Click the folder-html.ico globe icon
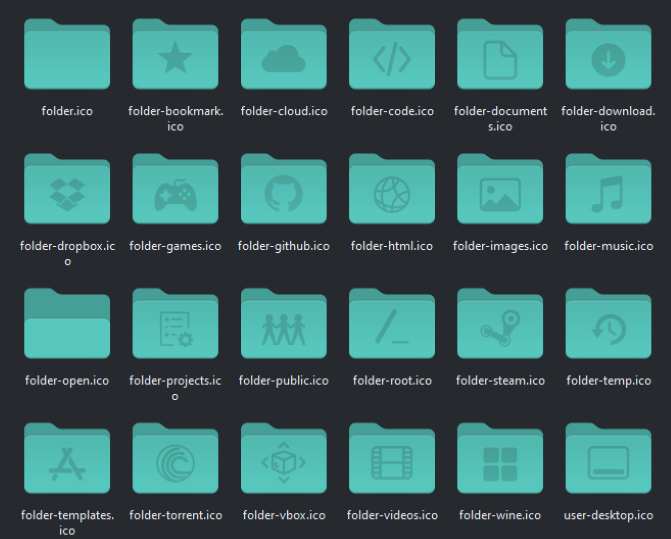Image resolution: width=671 pixels, height=539 pixels. coord(392,194)
